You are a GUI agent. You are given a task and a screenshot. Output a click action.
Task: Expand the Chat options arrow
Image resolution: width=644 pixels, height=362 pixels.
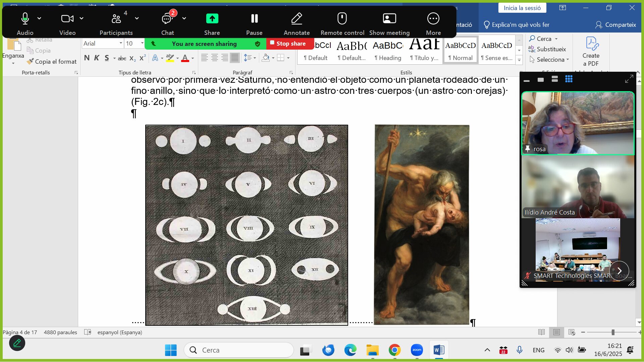click(x=184, y=18)
